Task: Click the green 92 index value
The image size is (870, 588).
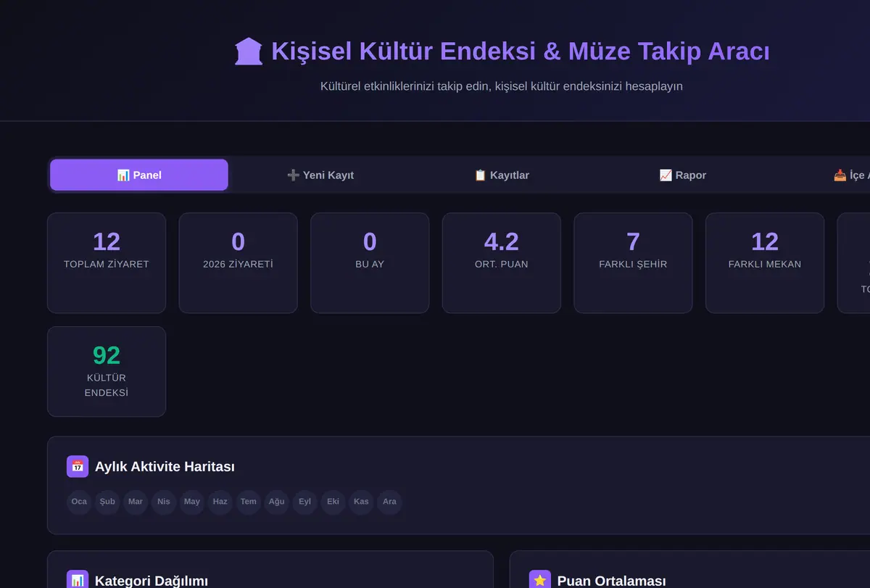Action: point(107,355)
